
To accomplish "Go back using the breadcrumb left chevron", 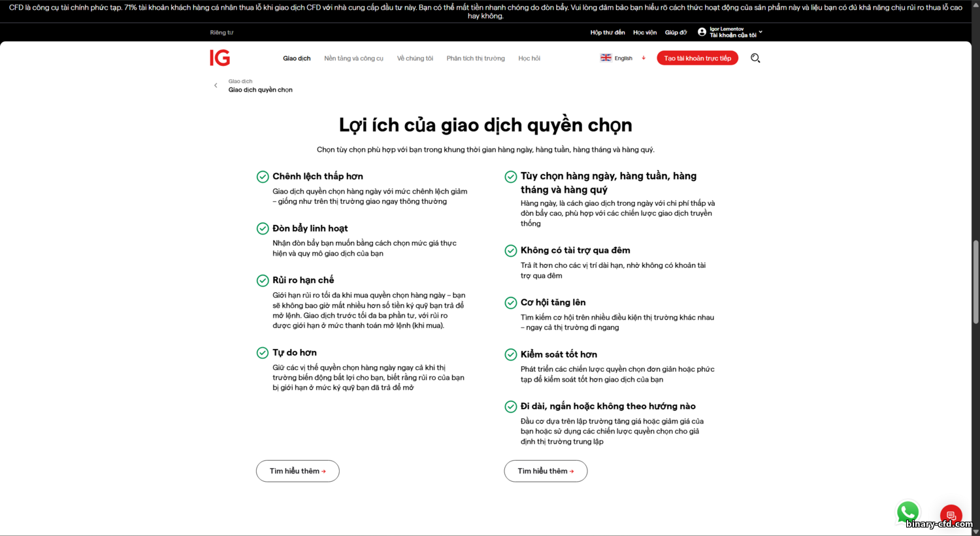I will pyautogui.click(x=216, y=86).
